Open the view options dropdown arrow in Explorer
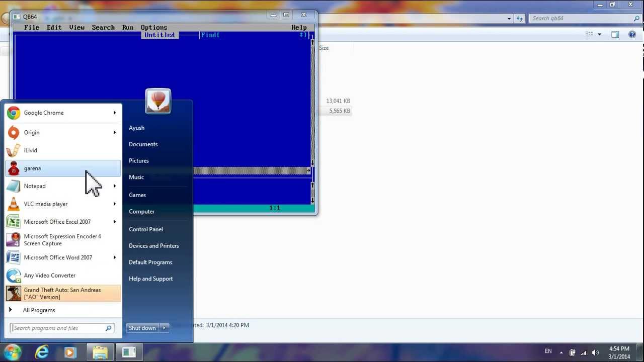Screen dimensions: 644x362 599,34
